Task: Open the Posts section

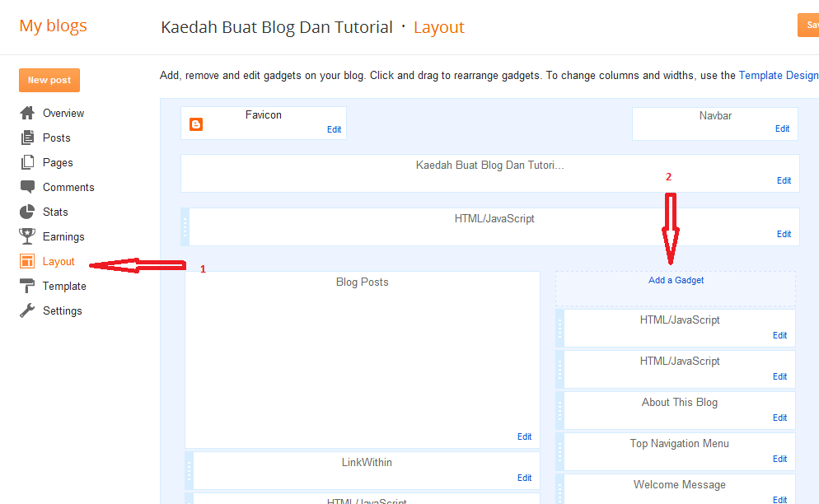Action: (56, 138)
